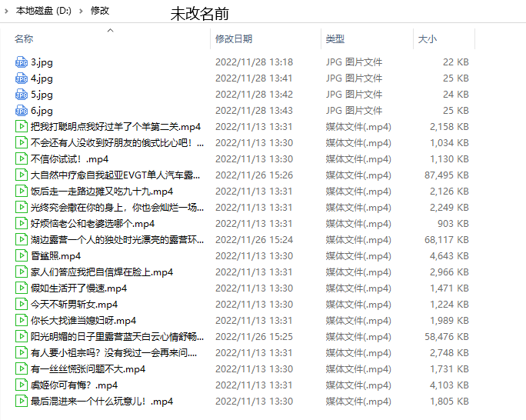Select file 把我打聪明点我好过羊了个羊第二关.mp4
The height and width of the screenshot is (420, 526).
[x=115, y=126]
